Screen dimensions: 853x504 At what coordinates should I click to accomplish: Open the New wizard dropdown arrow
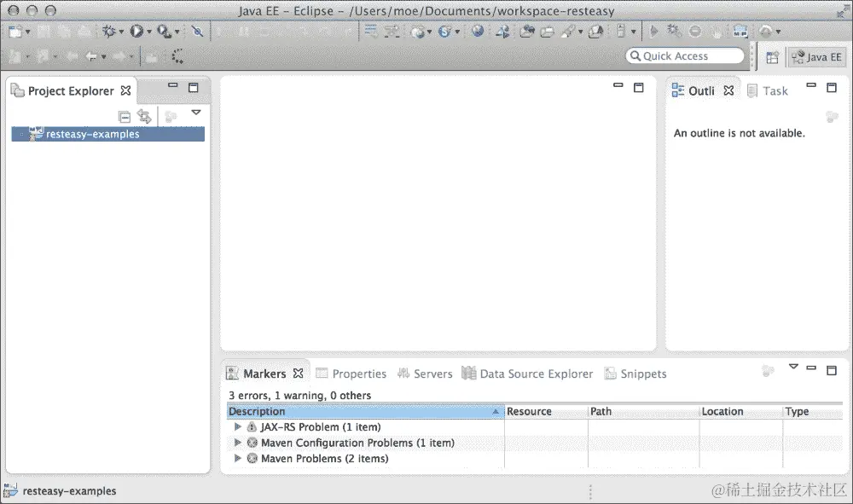point(28,32)
